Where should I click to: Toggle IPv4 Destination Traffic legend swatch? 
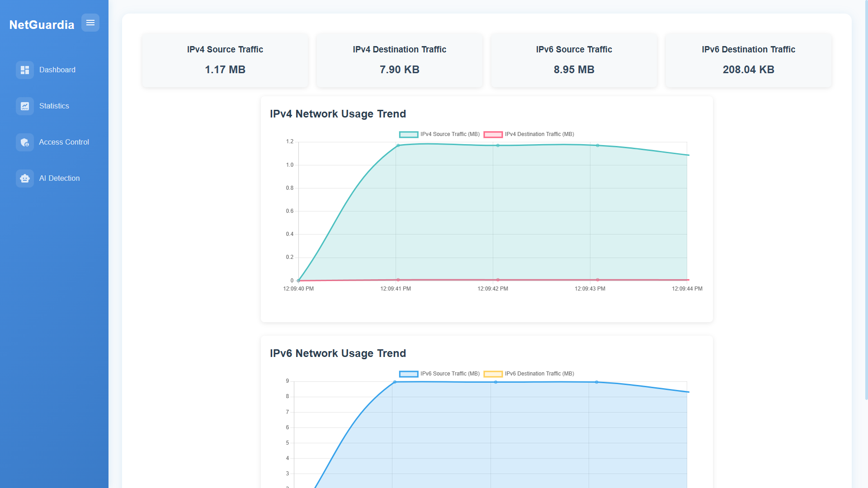[493, 134]
